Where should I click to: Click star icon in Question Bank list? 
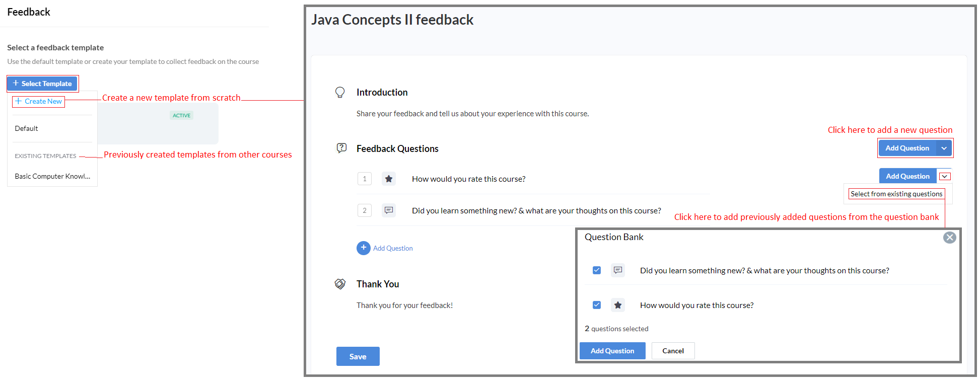618,305
